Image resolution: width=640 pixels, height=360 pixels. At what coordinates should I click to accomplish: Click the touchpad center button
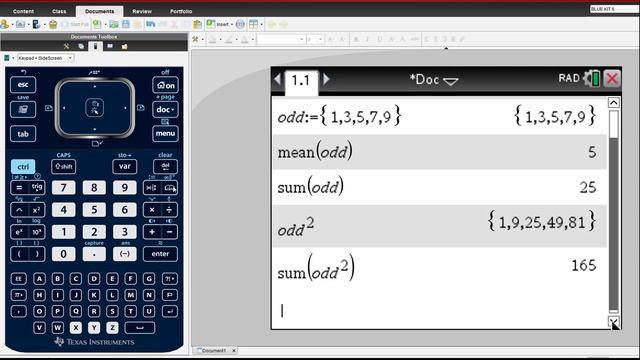coord(95,108)
